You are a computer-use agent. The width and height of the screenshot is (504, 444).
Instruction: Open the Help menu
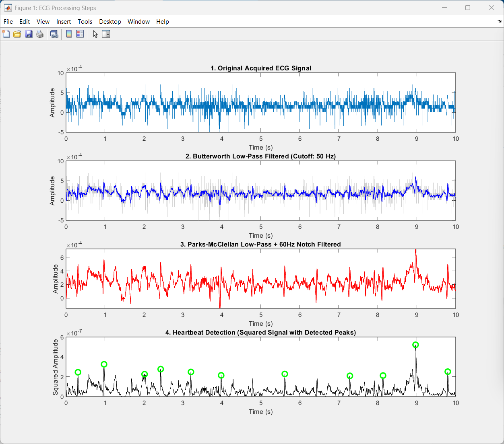click(163, 22)
